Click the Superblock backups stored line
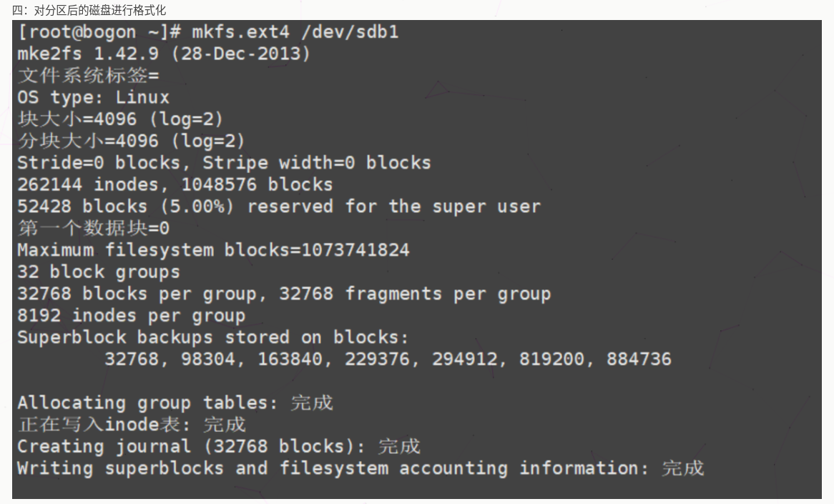 point(213,337)
